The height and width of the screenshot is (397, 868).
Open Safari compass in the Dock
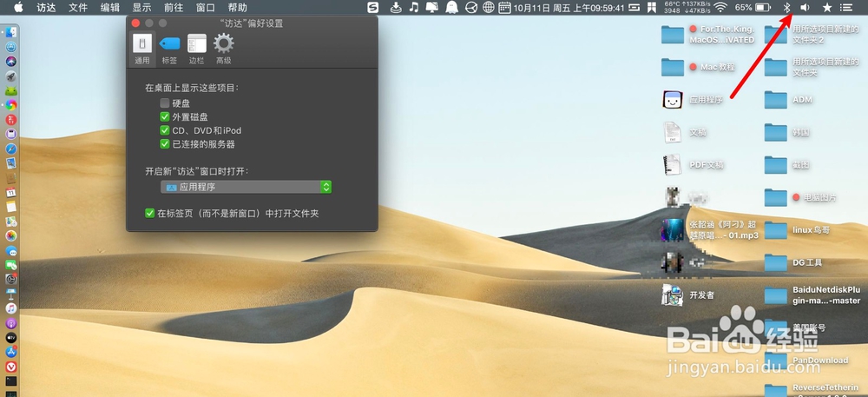[11, 149]
